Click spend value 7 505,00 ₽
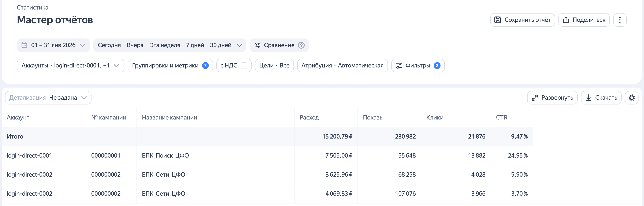644x206 pixels. click(x=339, y=155)
